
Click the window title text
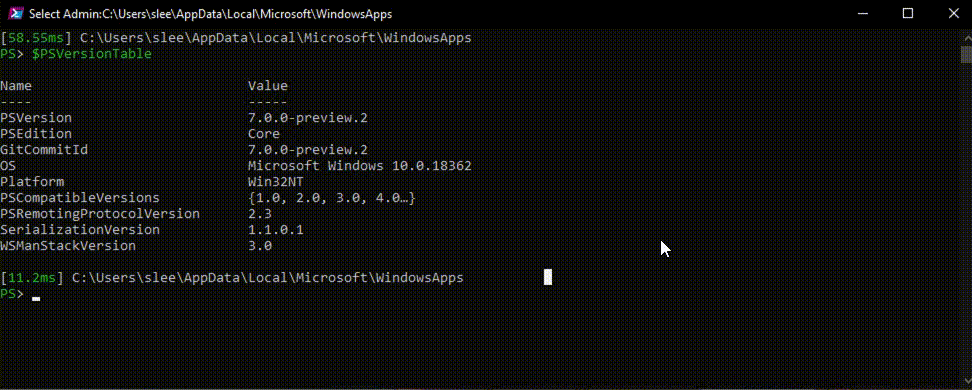(210, 14)
